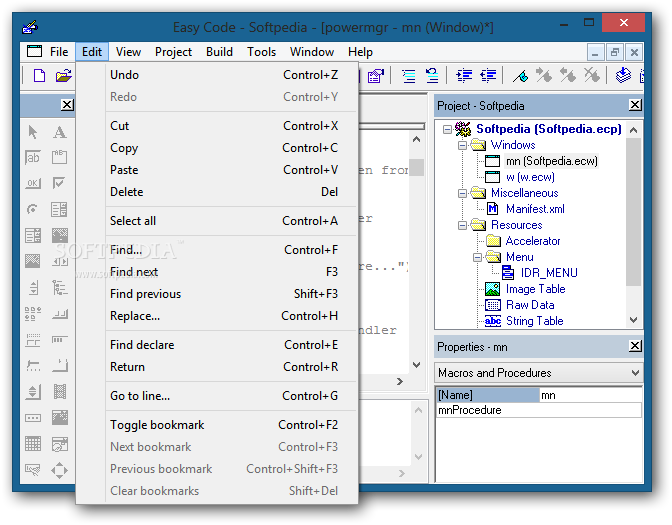Click the Image Table picture icon

click(x=492, y=289)
